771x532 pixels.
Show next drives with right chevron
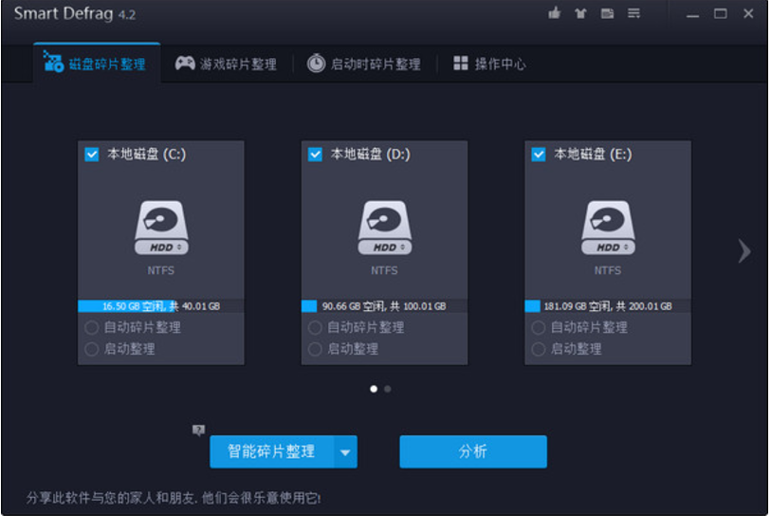pos(744,251)
